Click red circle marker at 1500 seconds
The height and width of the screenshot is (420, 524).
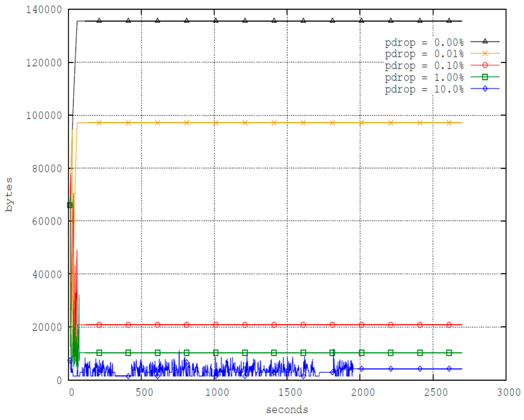click(303, 325)
